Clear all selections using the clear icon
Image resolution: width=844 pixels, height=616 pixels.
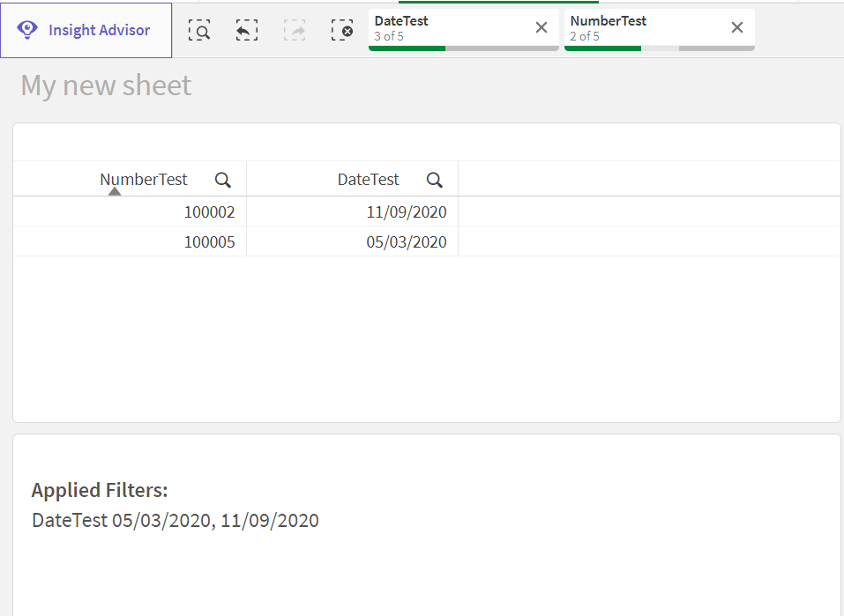click(342, 29)
